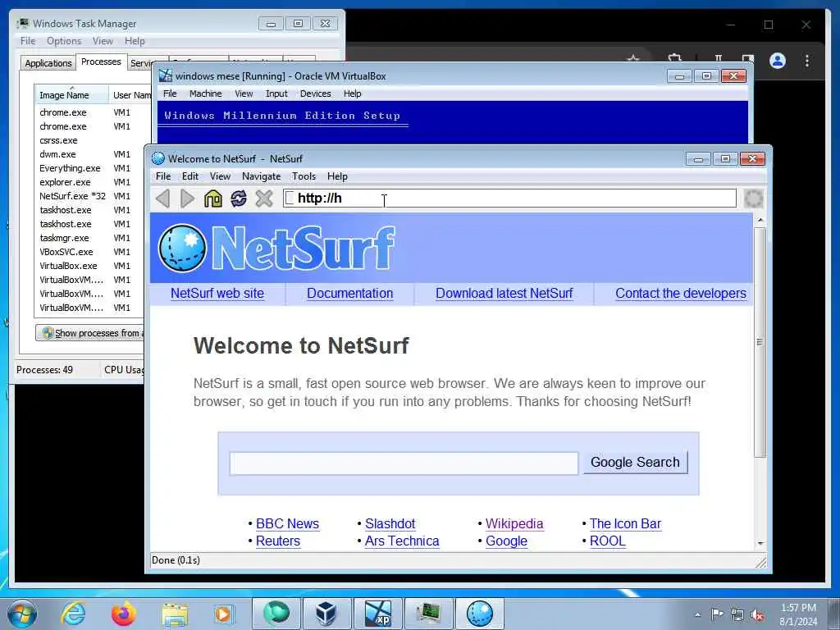840x630 pixels.
Task: Click Action Center flag tray icon
Action: (x=717, y=614)
